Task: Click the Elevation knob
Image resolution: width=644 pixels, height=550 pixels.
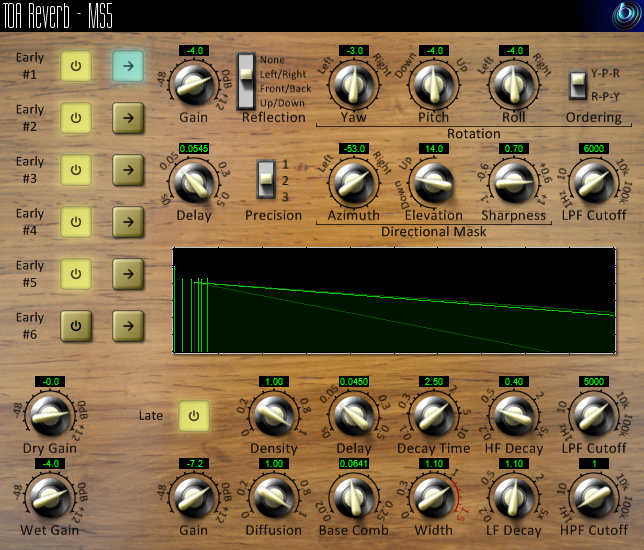Action: (x=434, y=183)
